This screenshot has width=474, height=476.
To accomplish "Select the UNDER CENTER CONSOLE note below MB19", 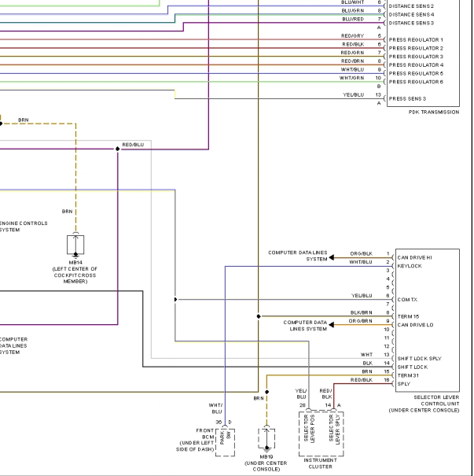I will pyautogui.click(x=266, y=467).
